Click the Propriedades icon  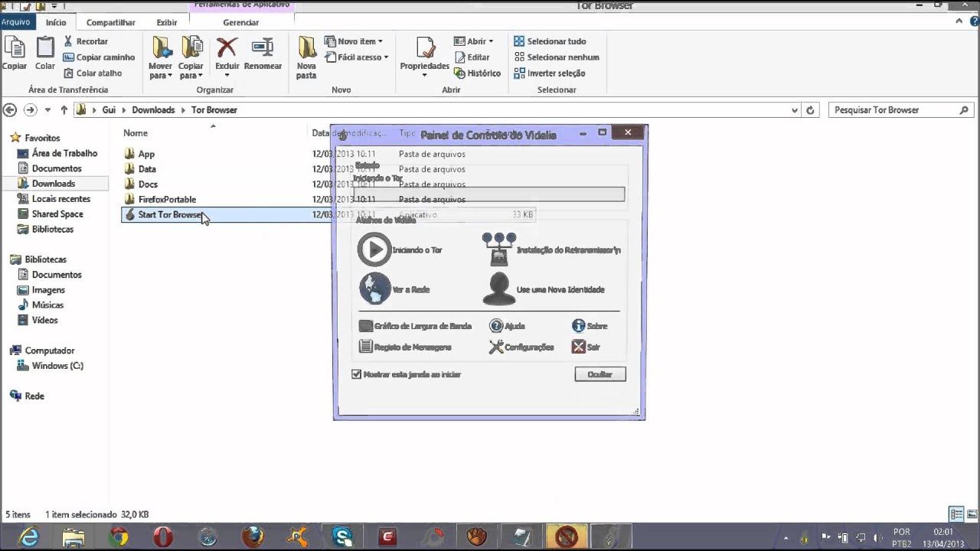pos(424,49)
